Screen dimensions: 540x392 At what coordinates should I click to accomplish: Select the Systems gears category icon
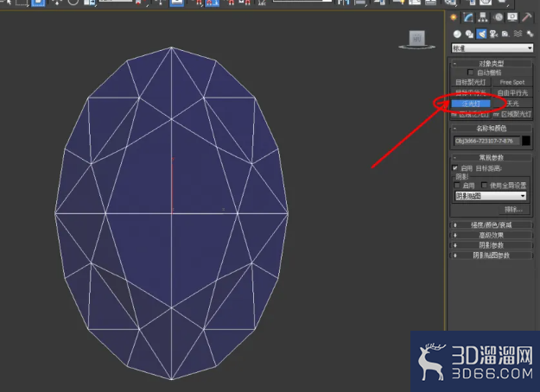point(530,34)
